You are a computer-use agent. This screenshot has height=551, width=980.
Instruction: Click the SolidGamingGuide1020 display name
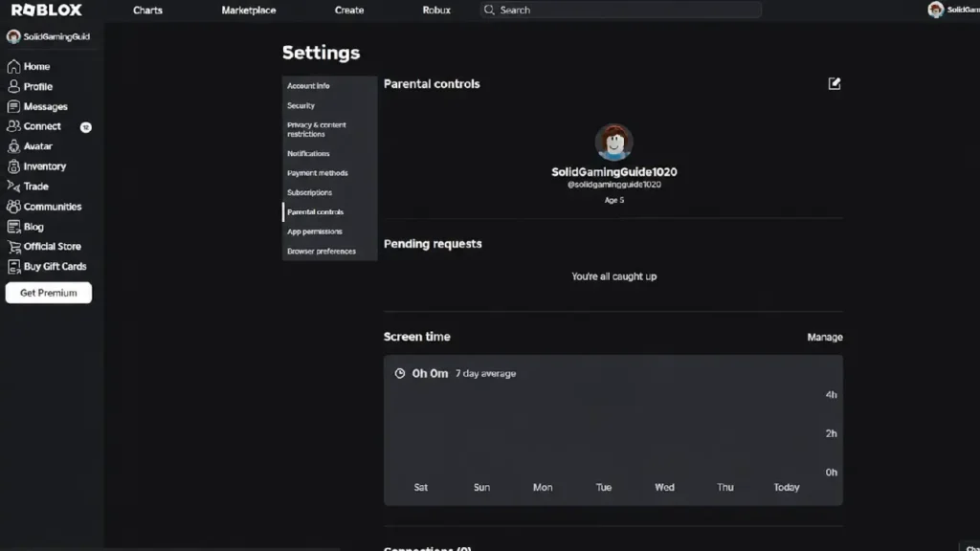613,172
